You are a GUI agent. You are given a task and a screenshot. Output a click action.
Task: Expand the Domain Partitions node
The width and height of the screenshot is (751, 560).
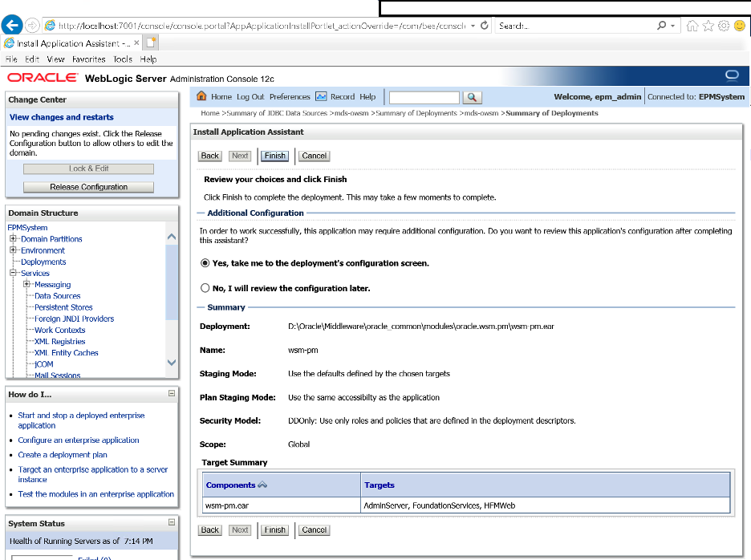(x=14, y=238)
